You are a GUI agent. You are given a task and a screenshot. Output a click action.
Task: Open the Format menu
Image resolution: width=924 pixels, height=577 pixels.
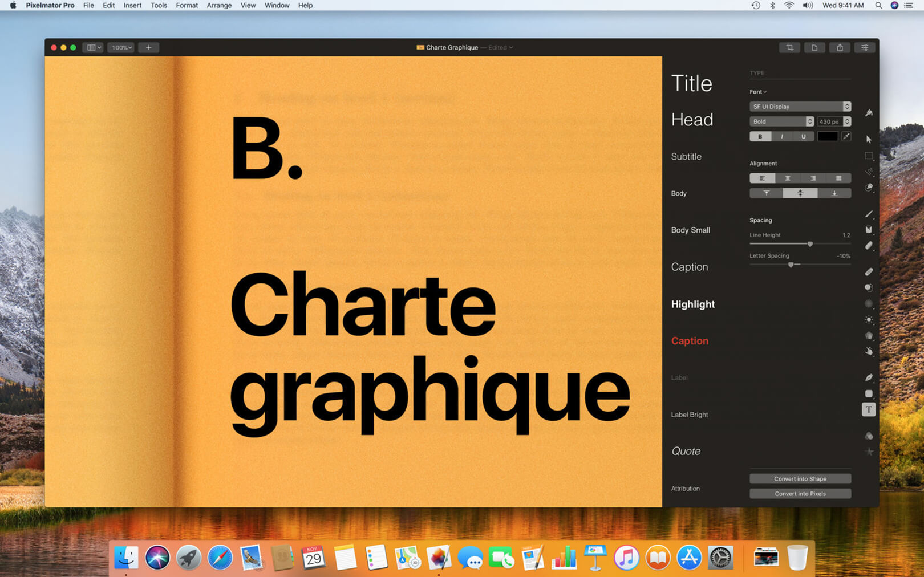pos(187,5)
